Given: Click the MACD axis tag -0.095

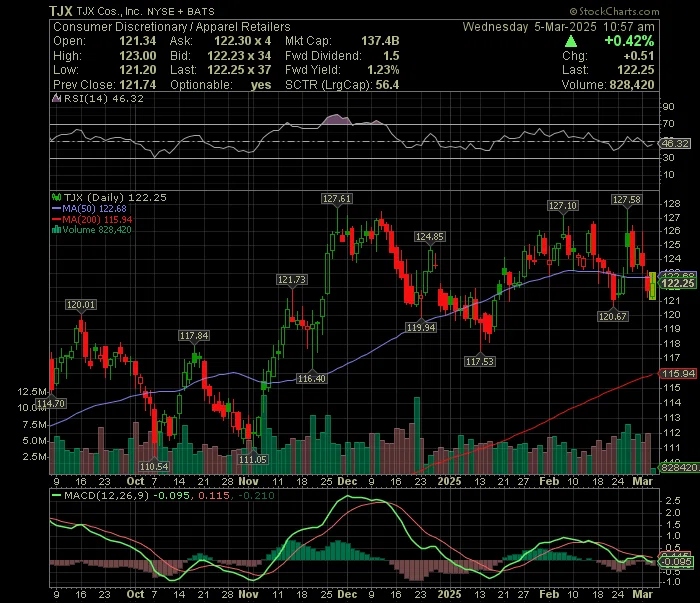Looking at the screenshot, I should 677,561.
